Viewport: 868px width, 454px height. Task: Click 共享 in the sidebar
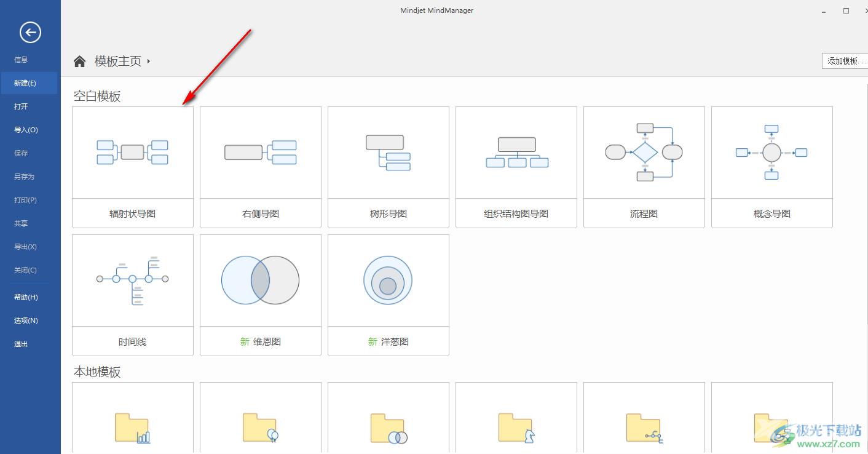pyautogui.click(x=21, y=223)
